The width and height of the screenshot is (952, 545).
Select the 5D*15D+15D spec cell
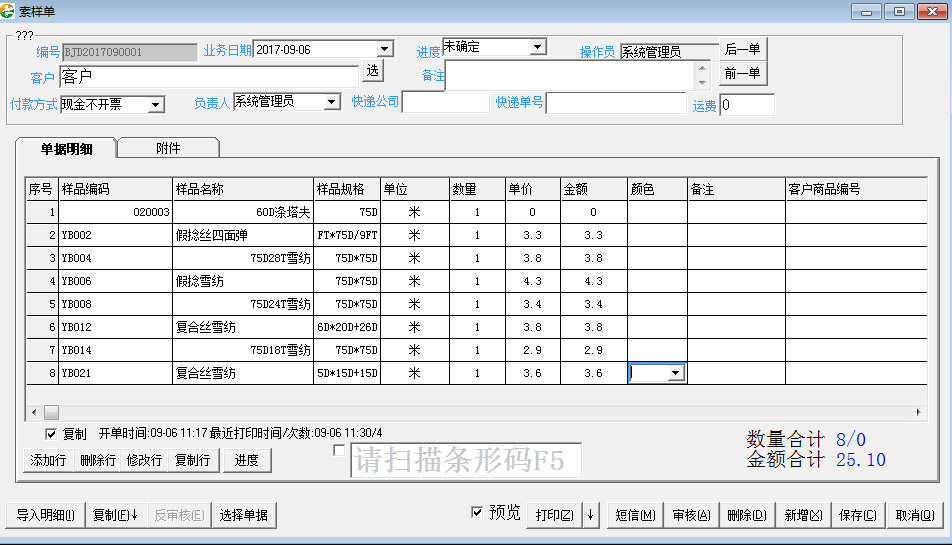pos(347,373)
